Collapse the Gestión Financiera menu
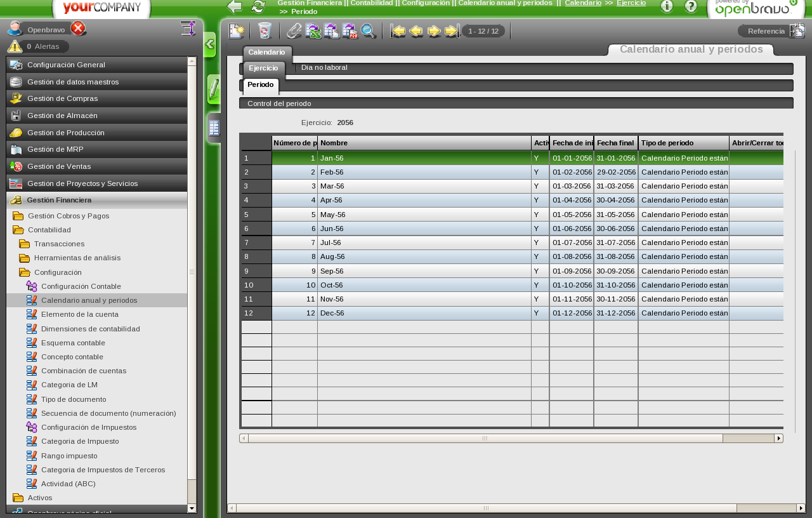 pyautogui.click(x=97, y=200)
